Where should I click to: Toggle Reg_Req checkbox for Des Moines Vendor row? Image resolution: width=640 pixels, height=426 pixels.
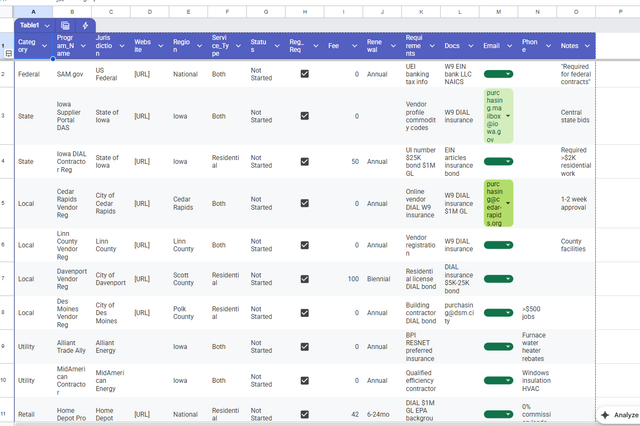(304, 313)
